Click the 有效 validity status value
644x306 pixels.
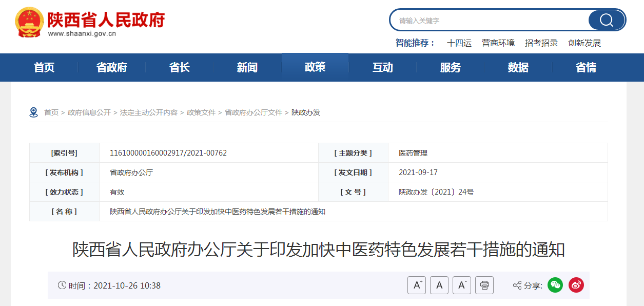[x=117, y=192]
